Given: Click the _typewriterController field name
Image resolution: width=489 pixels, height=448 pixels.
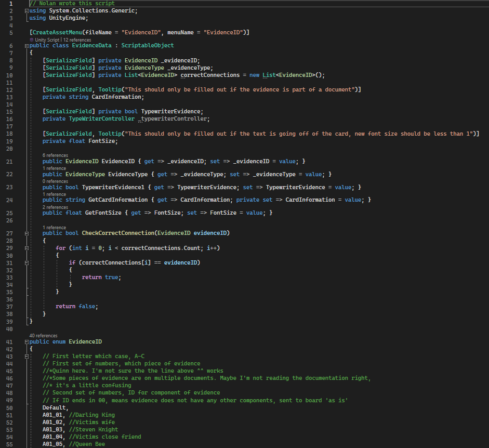Looking at the screenshot, I should coord(173,119).
